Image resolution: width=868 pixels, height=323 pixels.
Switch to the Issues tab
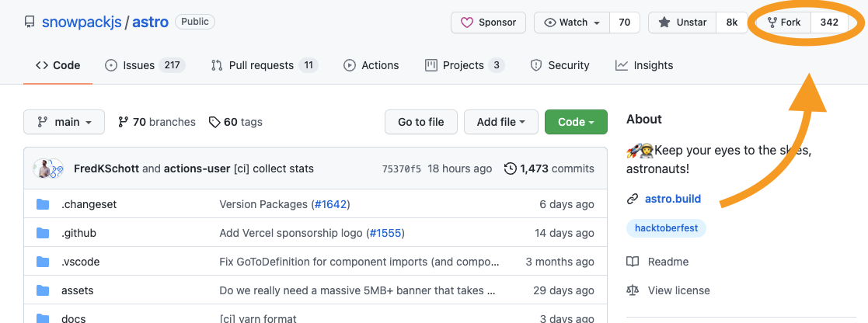point(145,65)
